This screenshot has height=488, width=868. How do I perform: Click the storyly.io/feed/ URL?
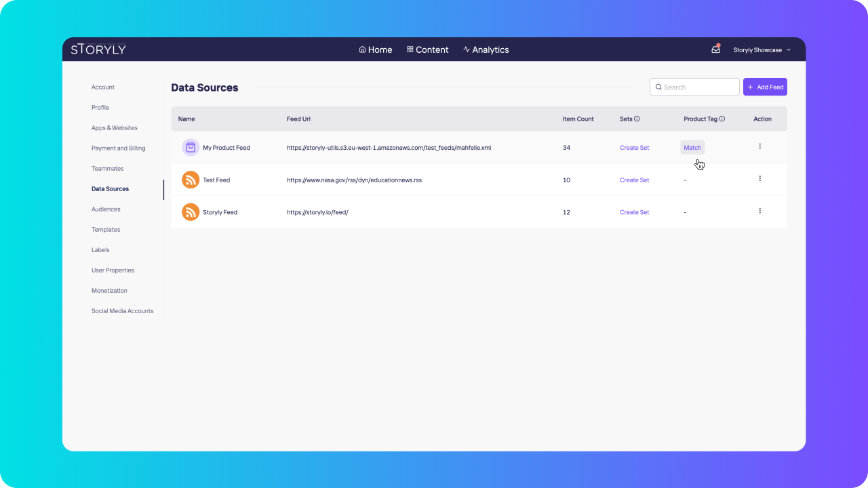317,212
